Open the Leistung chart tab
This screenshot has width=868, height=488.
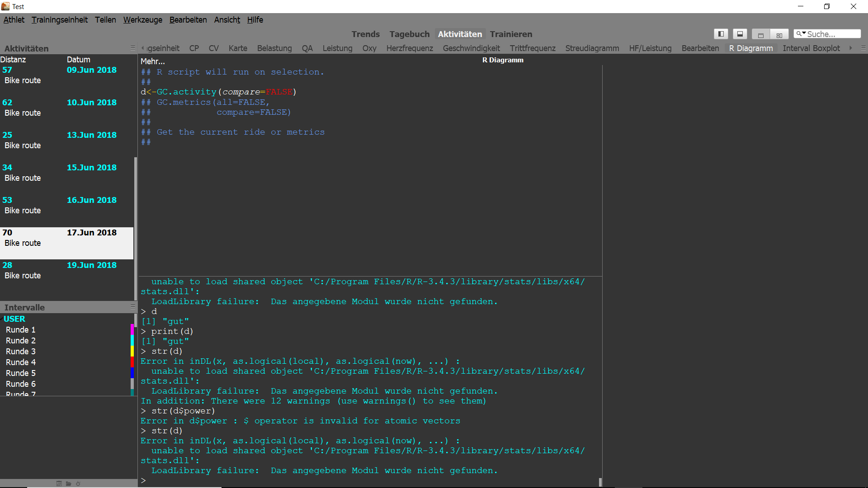coord(338,48)
